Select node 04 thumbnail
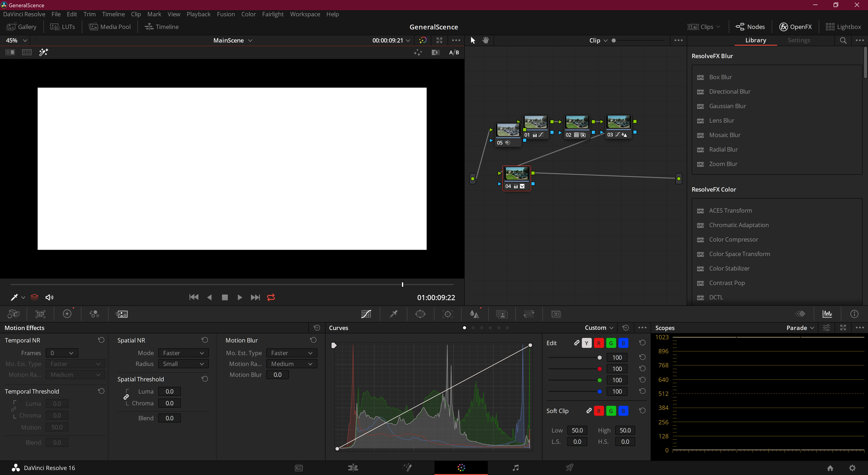 pos(517,174)
